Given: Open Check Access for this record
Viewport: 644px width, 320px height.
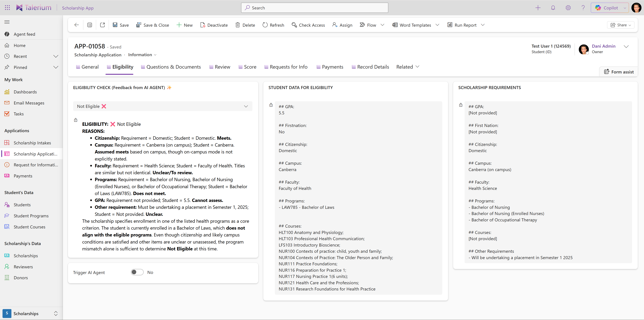Looking at the screenshot, I should coord(308,25).
